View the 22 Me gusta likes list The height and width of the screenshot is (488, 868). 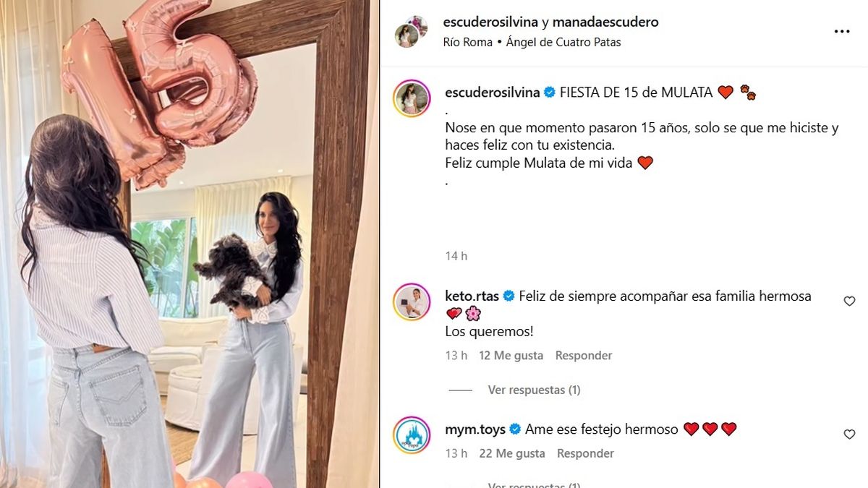(511, 453)
